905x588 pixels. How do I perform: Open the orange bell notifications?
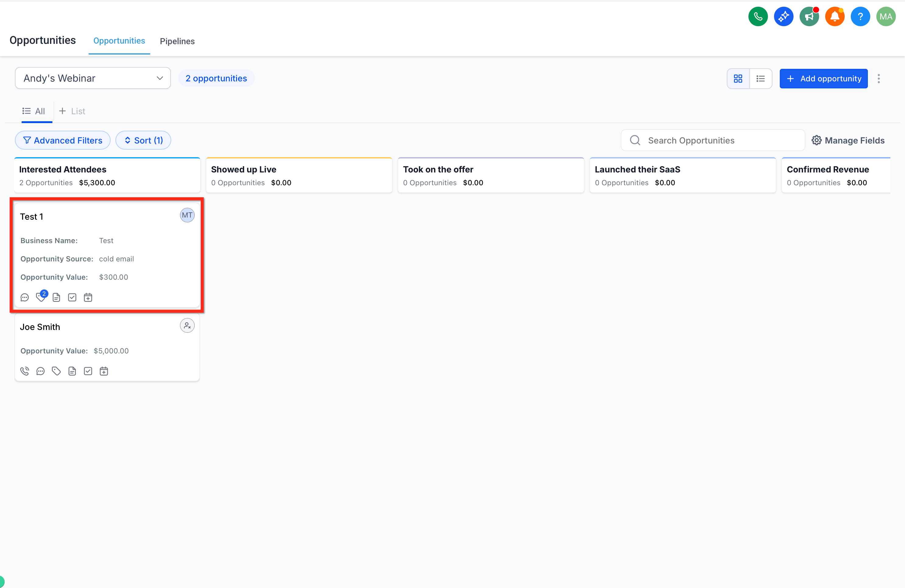835,17
